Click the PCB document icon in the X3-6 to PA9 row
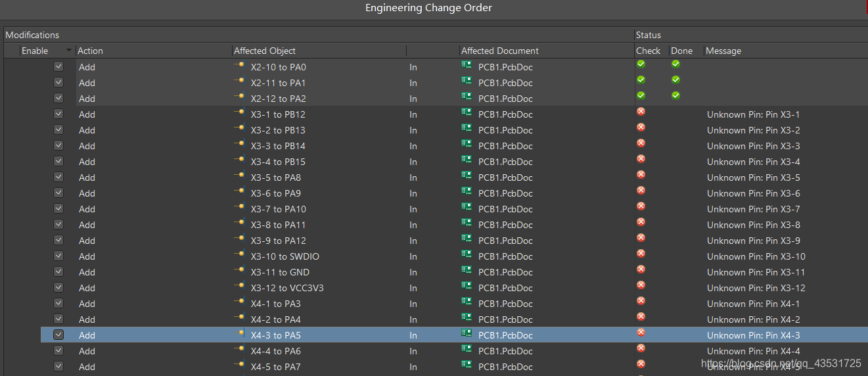Image resolution: width=868 pixels, height=376 pixels. coord(467,191)
